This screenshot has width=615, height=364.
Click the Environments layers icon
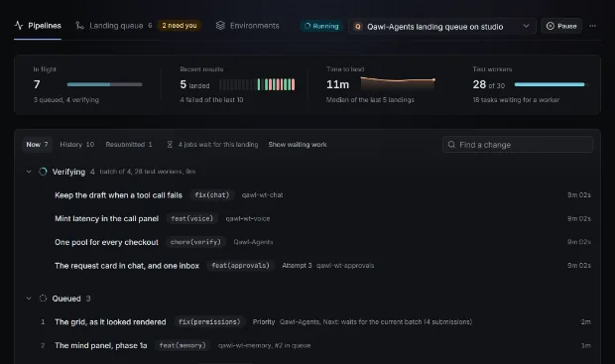point(220,26)
